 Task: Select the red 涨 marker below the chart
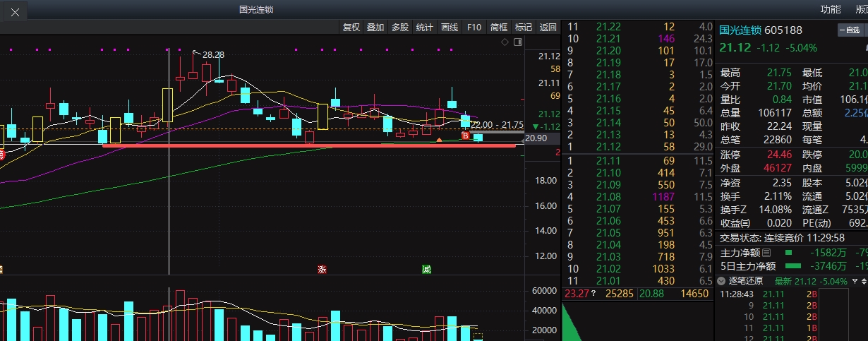[x=323, y=269]
